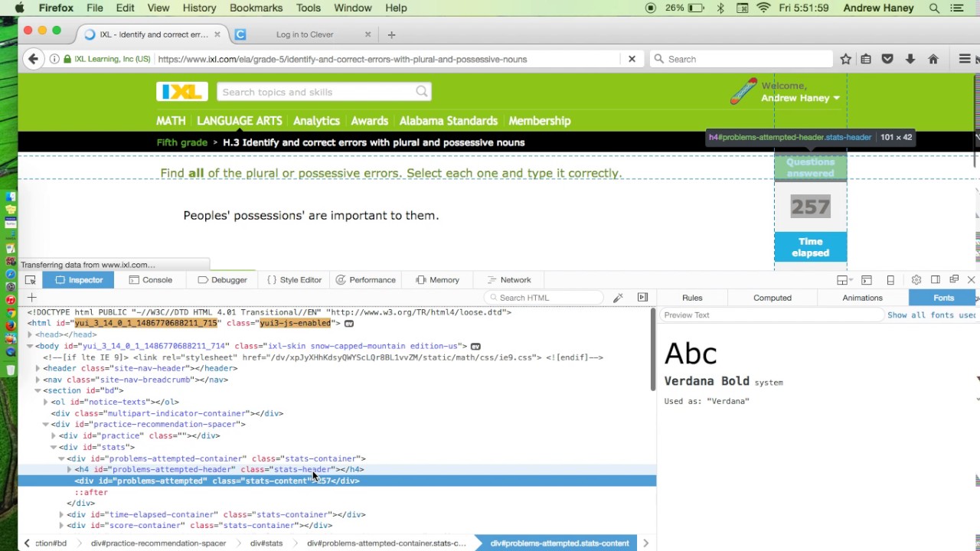
Task: Switch to Log in to Clever tab
Action: (x=305, y=34)
